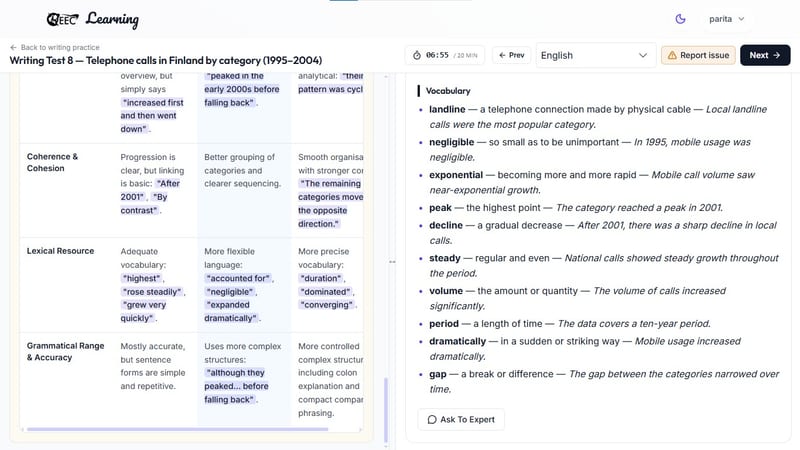Viewport: 800px width, 450px height.
Task: Click the timer clock icon
Action: click(417, 55)
